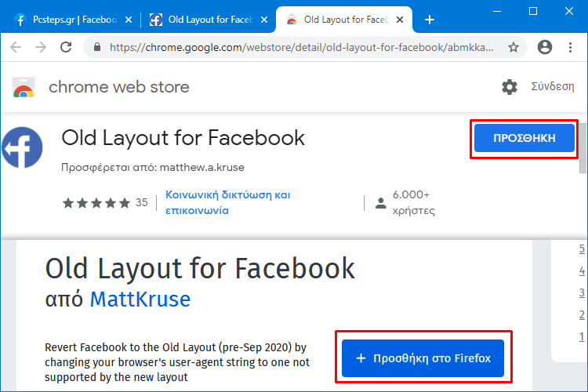Open MattKruse author link
The image size is (588, 392).
[x=140, y=299]
